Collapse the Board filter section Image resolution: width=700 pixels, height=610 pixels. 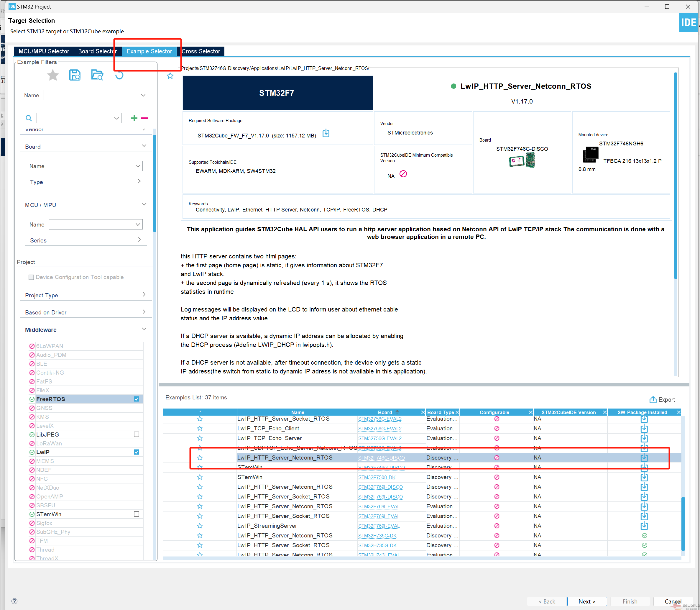[144, 146]
